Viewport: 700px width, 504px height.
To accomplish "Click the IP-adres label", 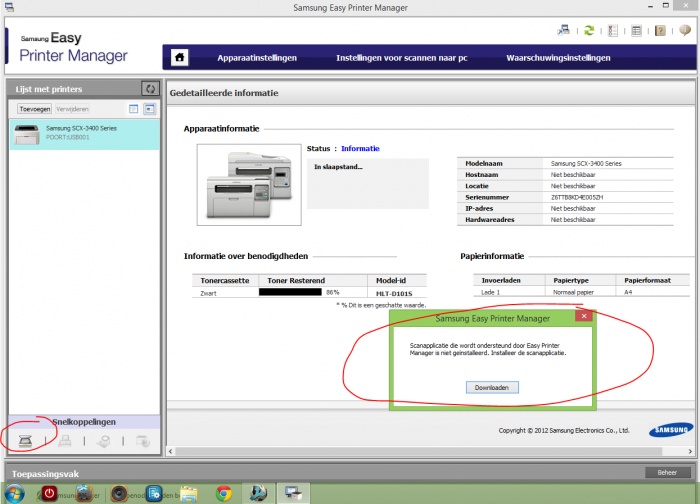I will 479,208.
